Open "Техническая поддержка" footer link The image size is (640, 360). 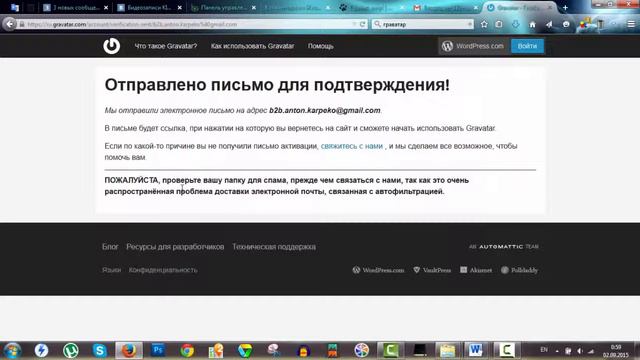click(x=274, y=247)
